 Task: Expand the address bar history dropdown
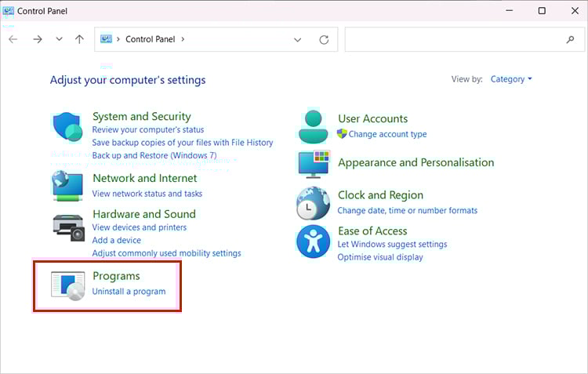[297, 40]
